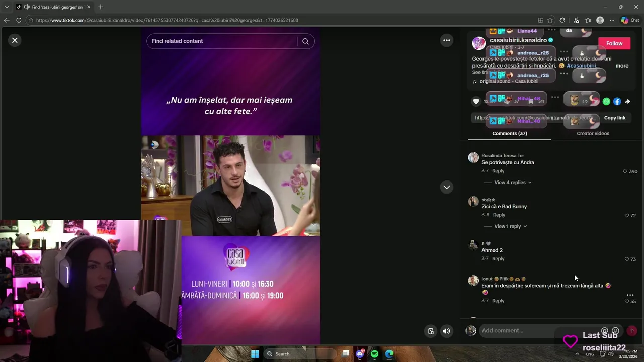Open the Windows Start menu

[255, 354]
